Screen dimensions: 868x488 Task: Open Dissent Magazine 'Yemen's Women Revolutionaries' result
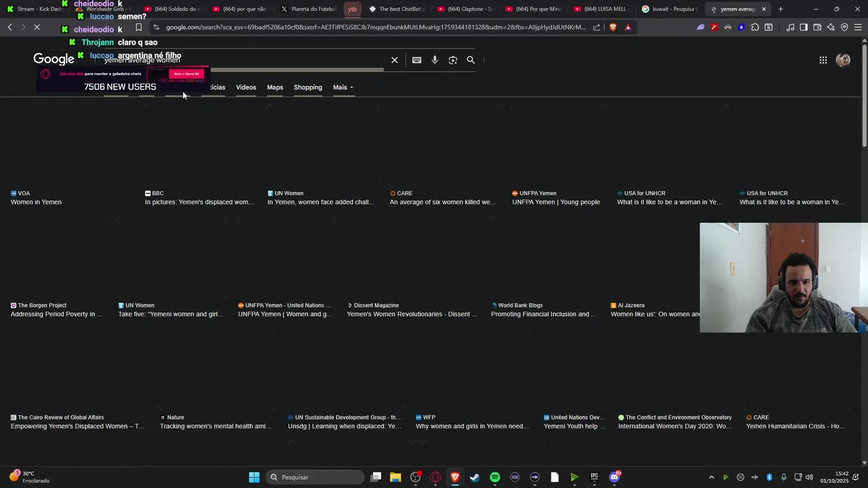pos(412,314)
